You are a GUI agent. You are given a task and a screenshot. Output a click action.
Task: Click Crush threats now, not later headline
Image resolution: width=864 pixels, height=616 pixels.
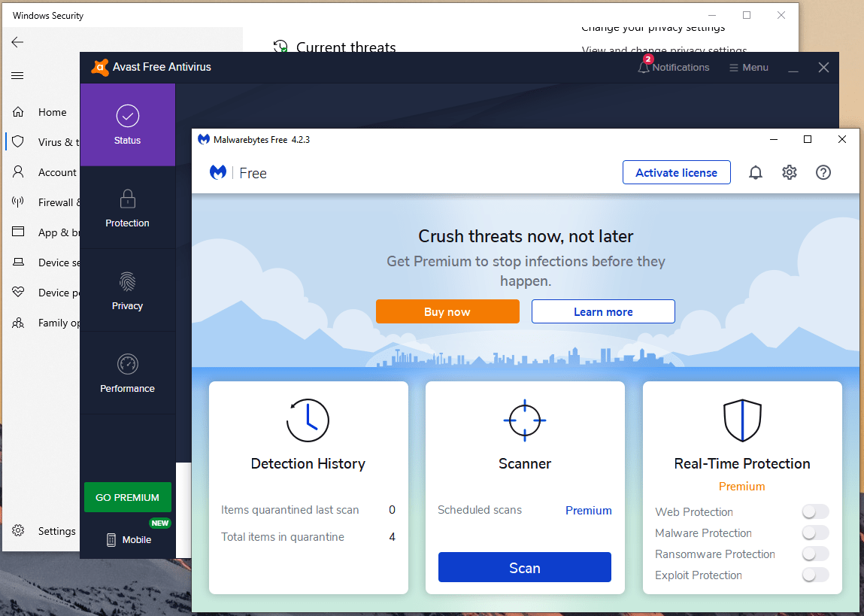coord(526,236)
